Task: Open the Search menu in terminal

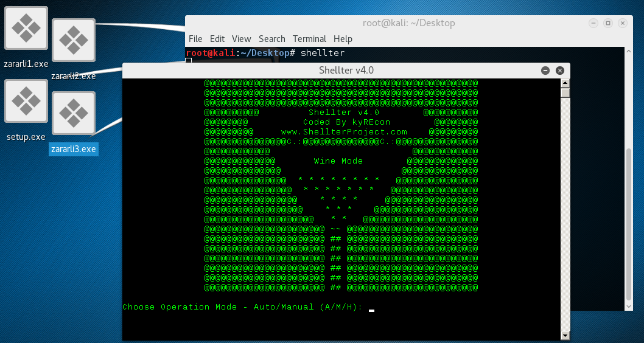Action: (x=271, y=39)
